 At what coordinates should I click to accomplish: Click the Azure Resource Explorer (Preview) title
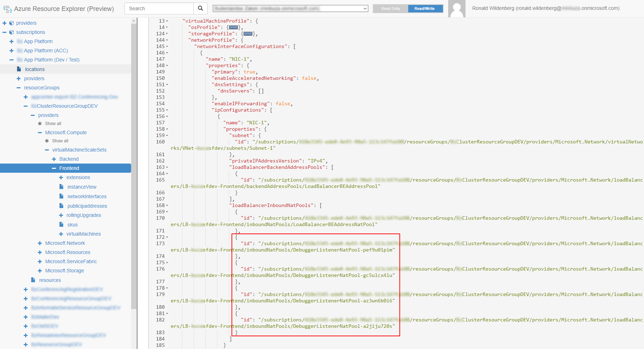point(64,9)
